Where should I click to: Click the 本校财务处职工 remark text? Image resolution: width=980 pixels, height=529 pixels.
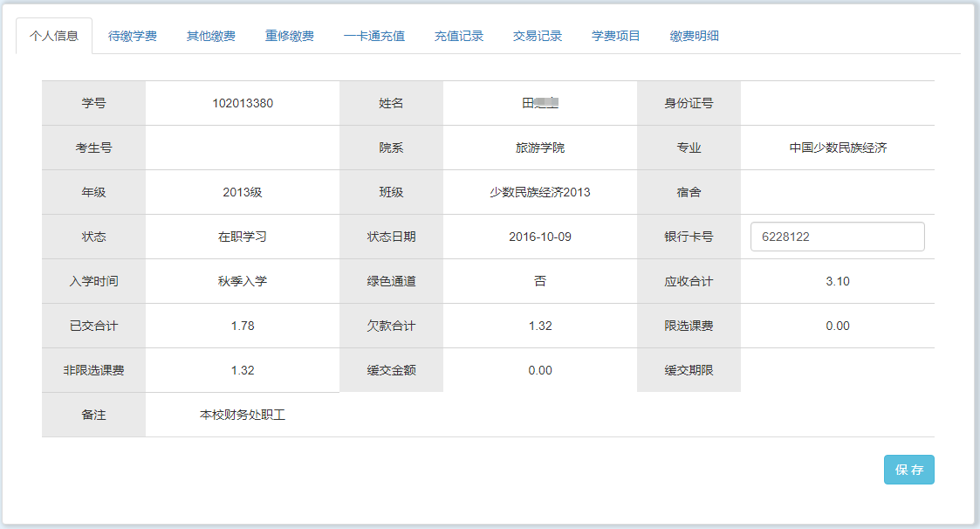[243, 415]
